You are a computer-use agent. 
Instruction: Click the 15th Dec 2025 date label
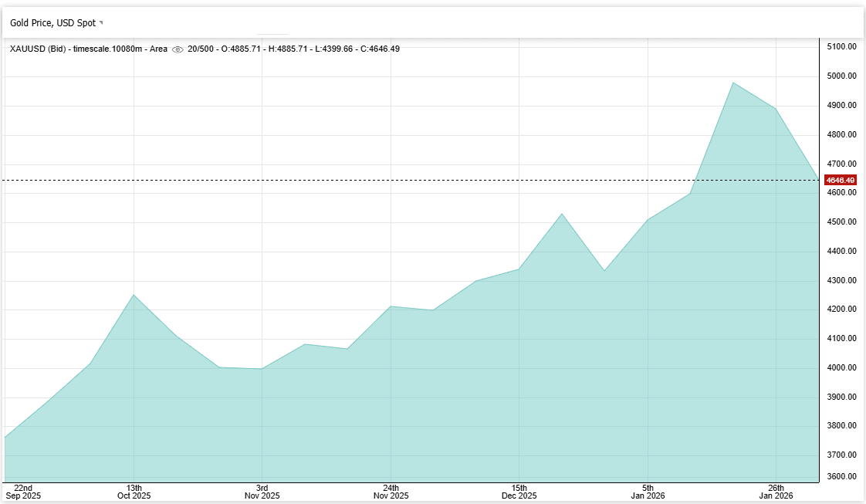tap(519, 492)
